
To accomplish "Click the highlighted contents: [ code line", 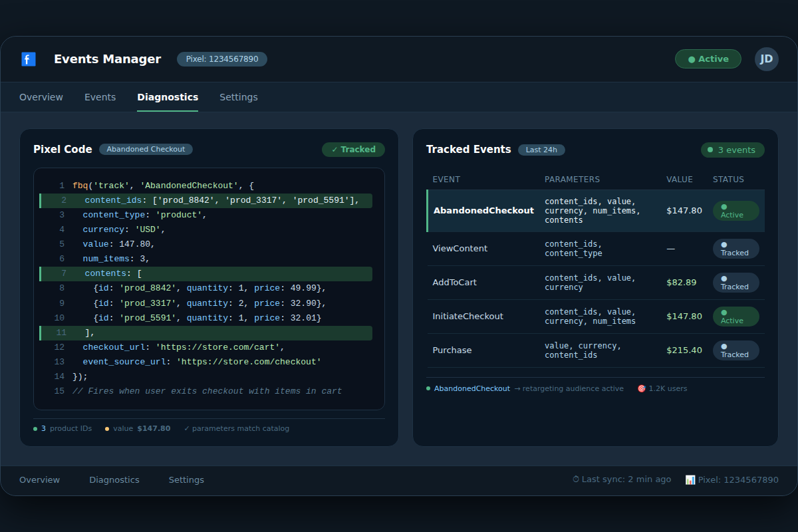I will [x=205, y=274].
